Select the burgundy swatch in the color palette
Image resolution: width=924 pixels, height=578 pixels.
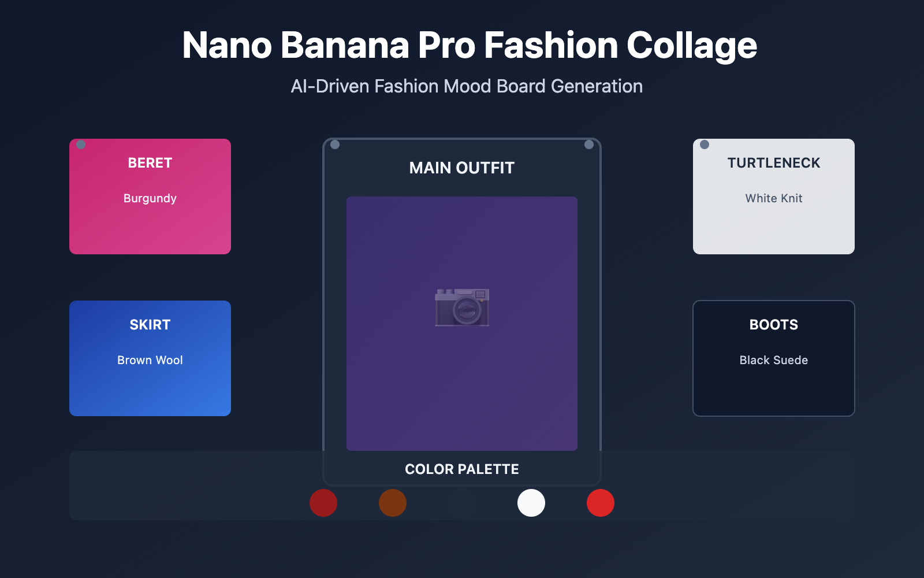click(x=323, y=503)
